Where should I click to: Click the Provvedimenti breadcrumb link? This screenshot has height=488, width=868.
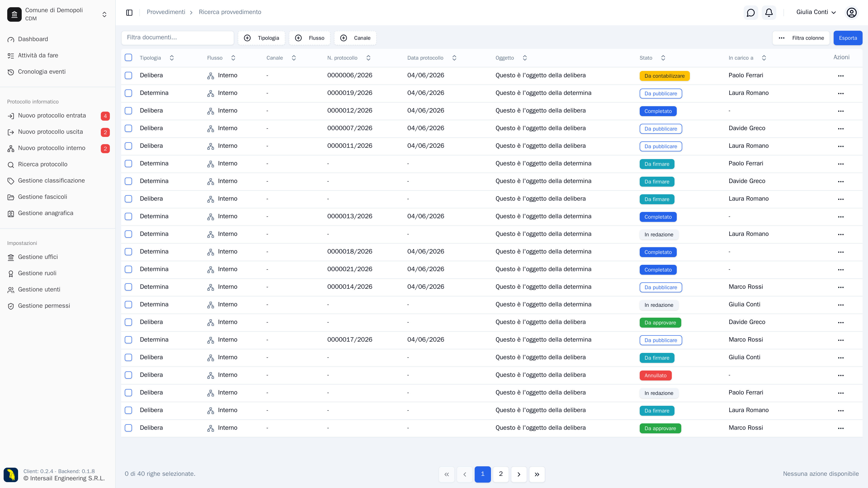pyautogui.click(x=166, y=12)
